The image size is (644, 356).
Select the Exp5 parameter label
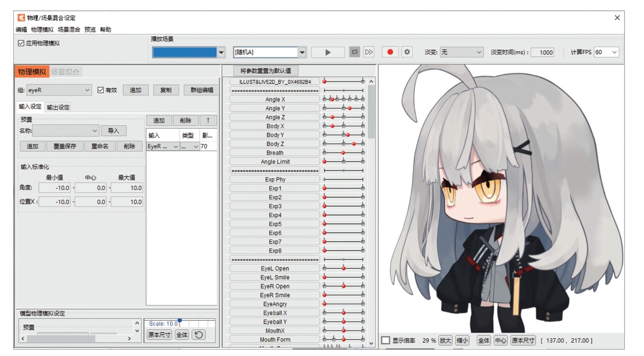point(275,224)
